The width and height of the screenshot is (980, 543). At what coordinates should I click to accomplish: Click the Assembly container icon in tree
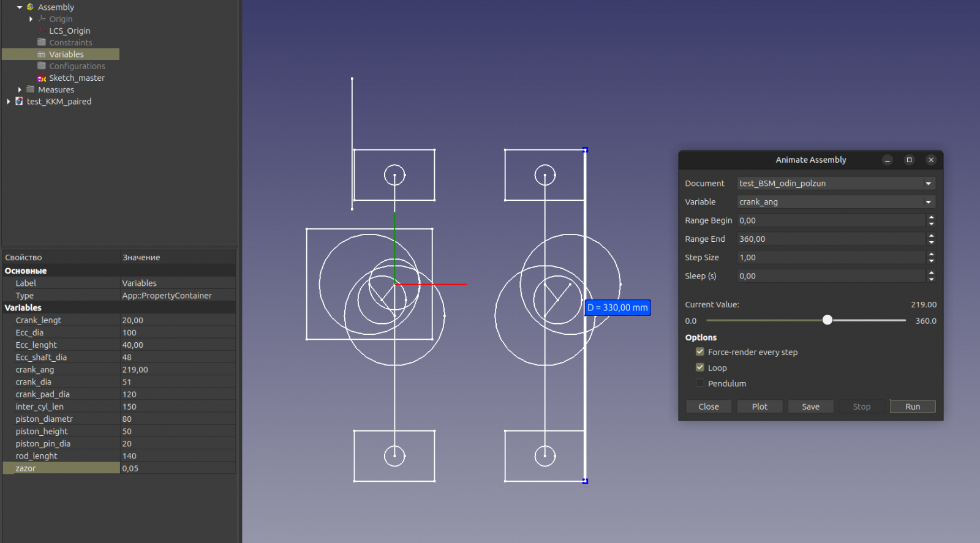31,7
